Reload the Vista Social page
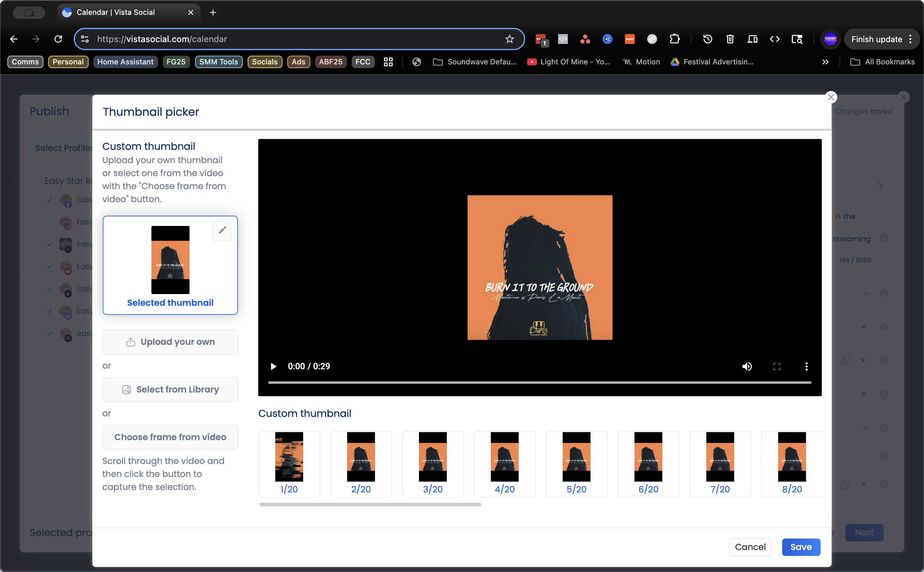The height and width of the screenshot is (572, 924). [58, 39]
